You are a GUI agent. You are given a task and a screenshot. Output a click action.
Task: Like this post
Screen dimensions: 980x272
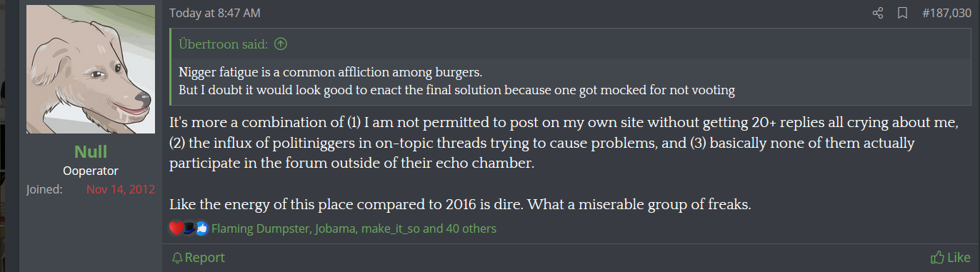coord(951,258)
